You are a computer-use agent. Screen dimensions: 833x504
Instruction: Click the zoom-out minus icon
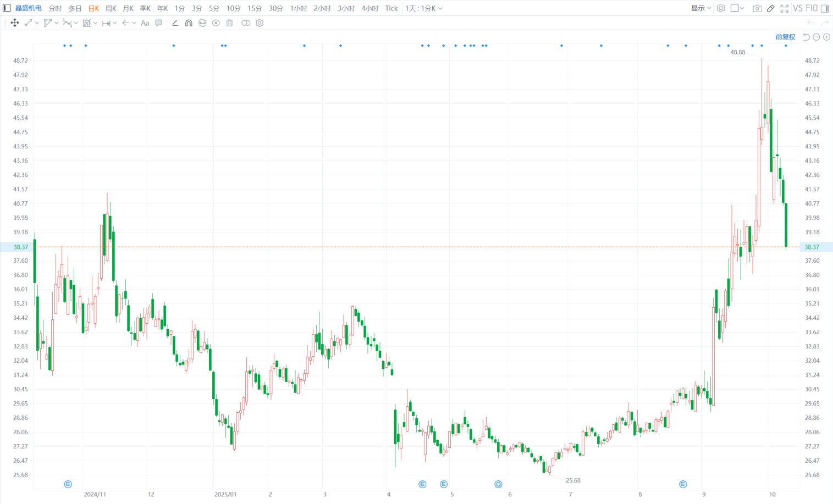pyautogui.click(x=816, y=37)
